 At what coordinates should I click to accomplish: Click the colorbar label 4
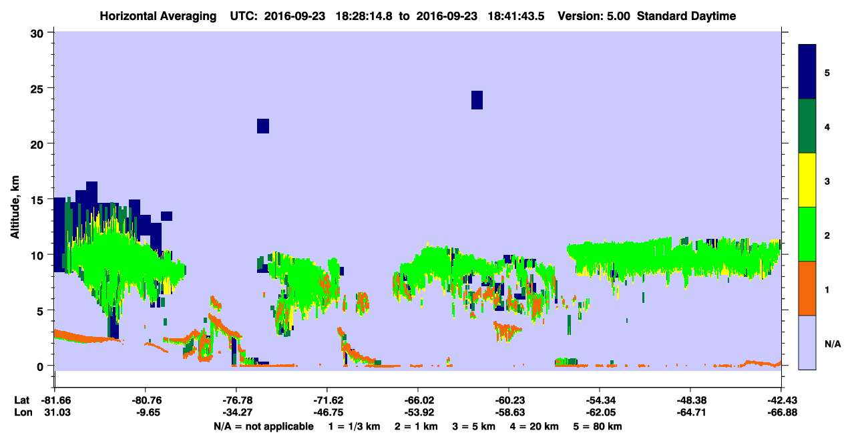click(x=827, y=126)
